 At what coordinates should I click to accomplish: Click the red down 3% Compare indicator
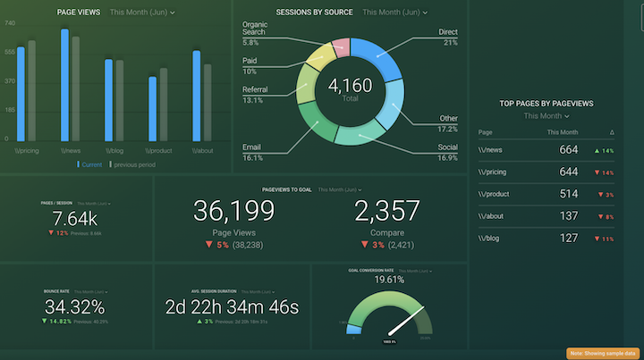pyautogui.click(x=372, y=245)
